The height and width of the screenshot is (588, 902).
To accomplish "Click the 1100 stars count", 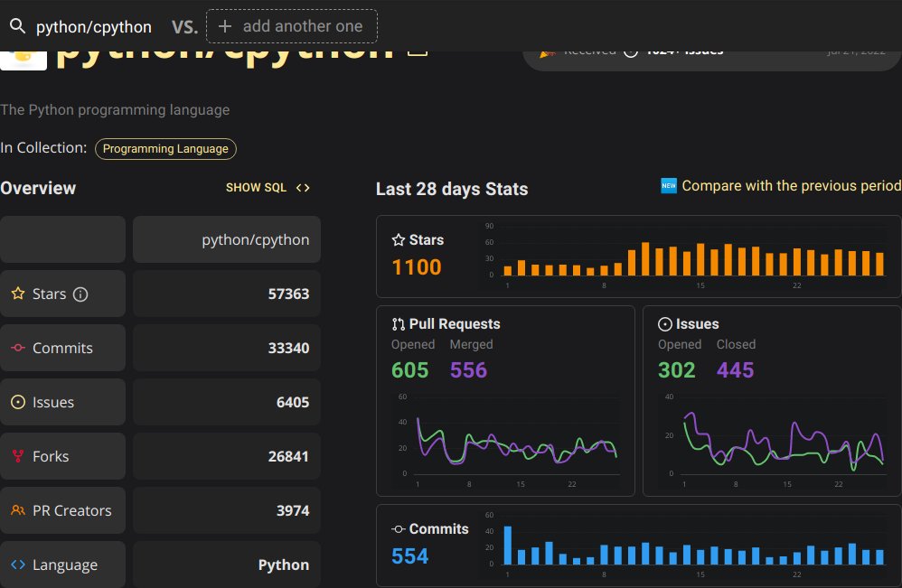I will click(x=417, y=266).
